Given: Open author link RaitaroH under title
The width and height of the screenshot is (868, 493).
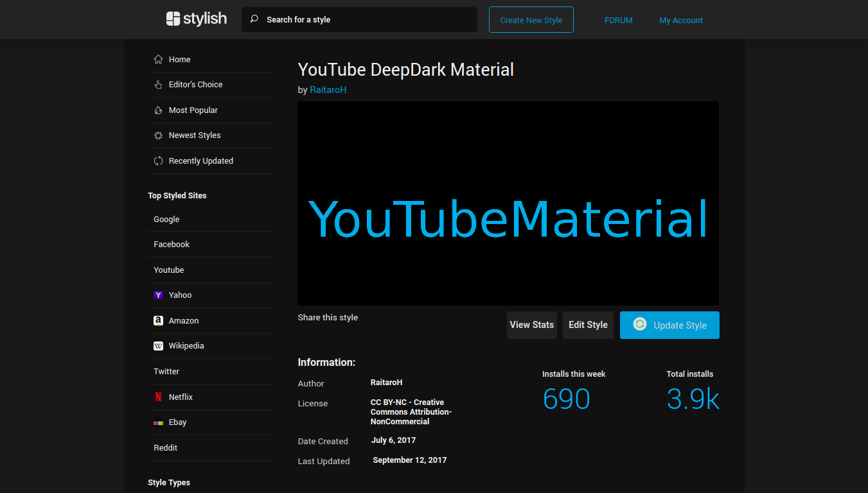Looking at the screenshot, I should [328, 90].
